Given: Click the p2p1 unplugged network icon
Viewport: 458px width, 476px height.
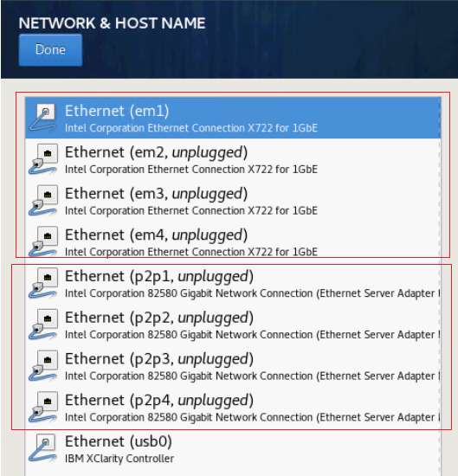Looking at the screenshot, I should [x=42, y=283].
